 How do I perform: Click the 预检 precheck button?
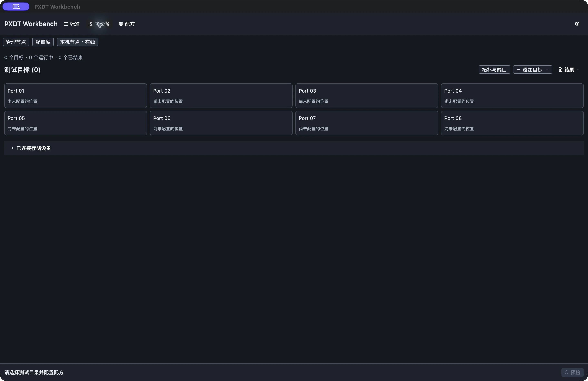point(572,372)
